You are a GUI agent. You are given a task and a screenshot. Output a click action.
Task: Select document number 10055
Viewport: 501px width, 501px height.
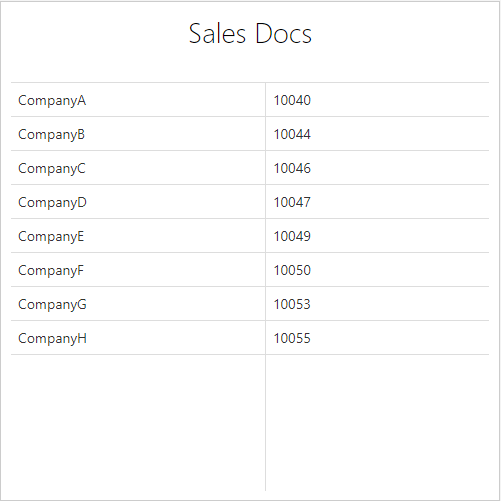pyautogui.click(x=292, y=338)
